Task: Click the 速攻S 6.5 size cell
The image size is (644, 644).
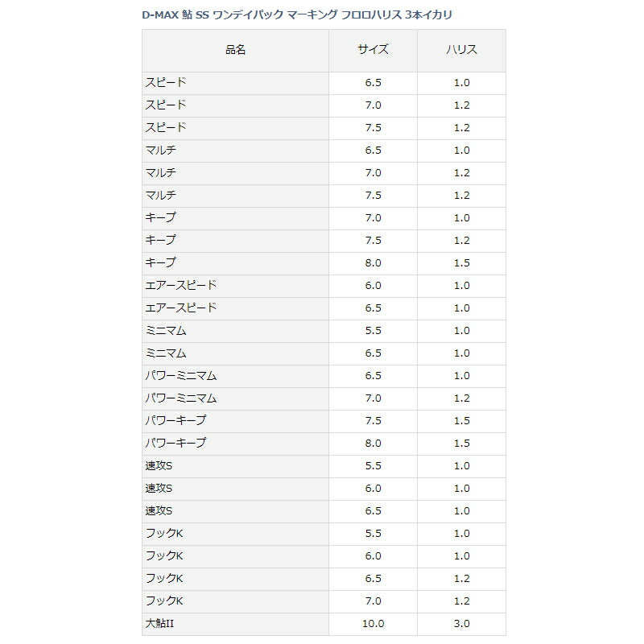Action: tap(373, 511)
